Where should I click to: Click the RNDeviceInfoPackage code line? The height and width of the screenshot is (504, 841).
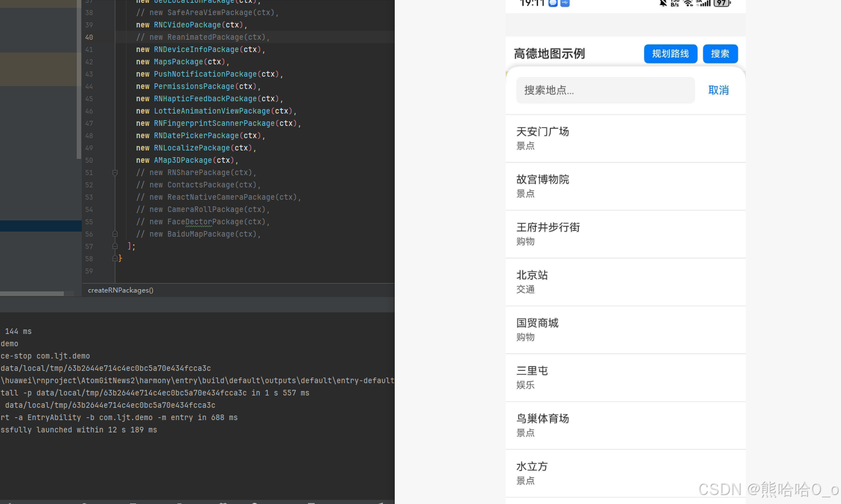tap(200, 50)
